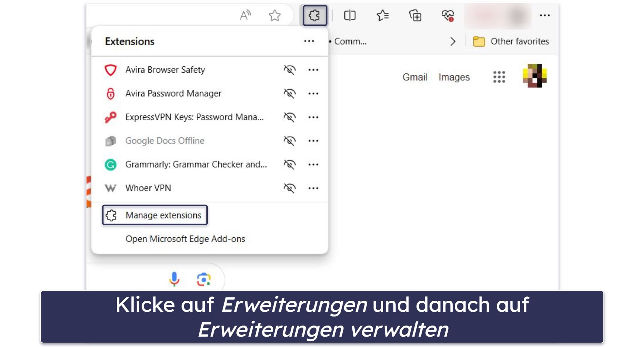Viewport: 644px width, 347px height.
Task: Expand favorites bar overflow chevron
Action: (x=453, y=41)
